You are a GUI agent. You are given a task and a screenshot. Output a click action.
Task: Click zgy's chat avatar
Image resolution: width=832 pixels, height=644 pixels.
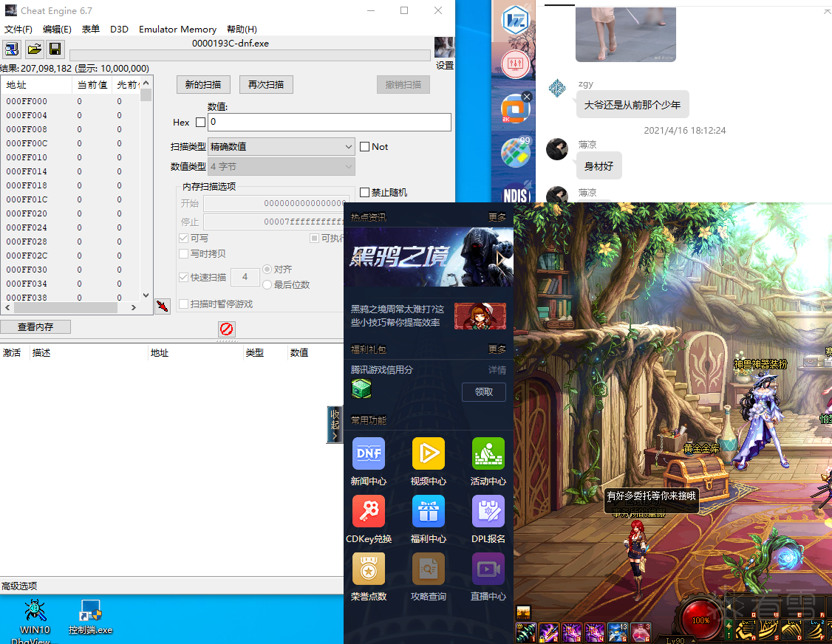[x=557, y=88]
